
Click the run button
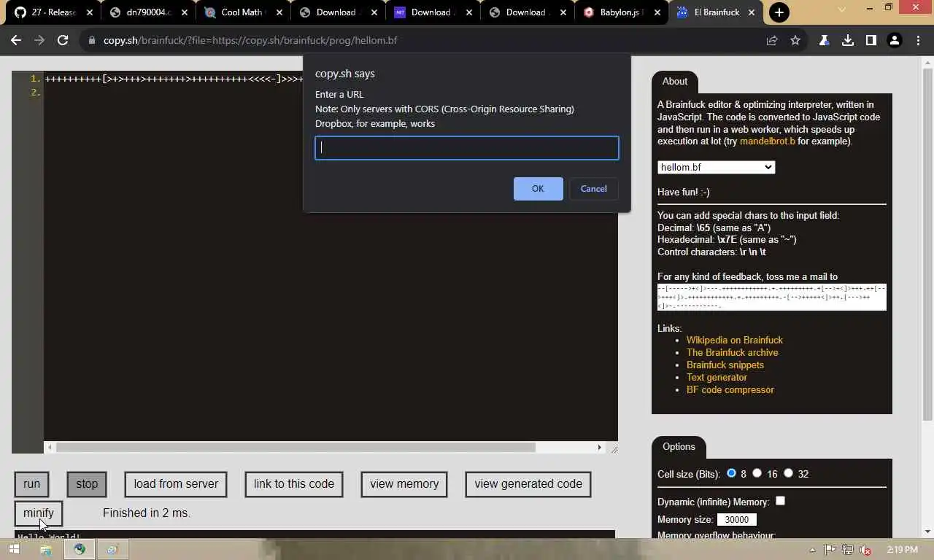(x=31, y=484)
